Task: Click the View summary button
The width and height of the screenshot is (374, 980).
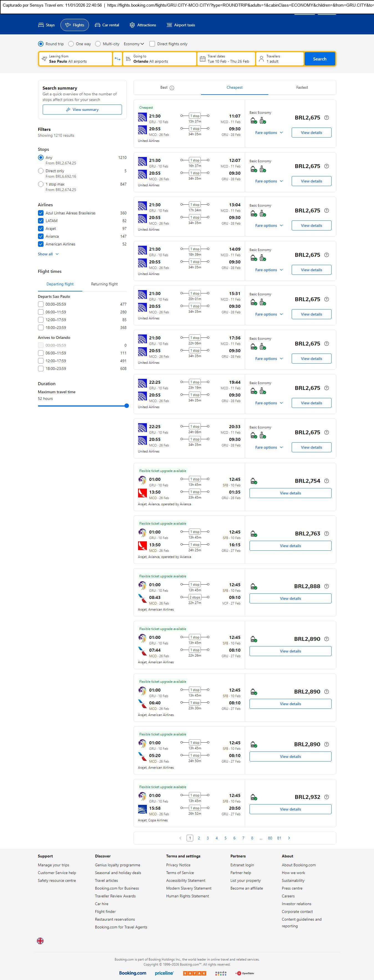Action: 82,110
